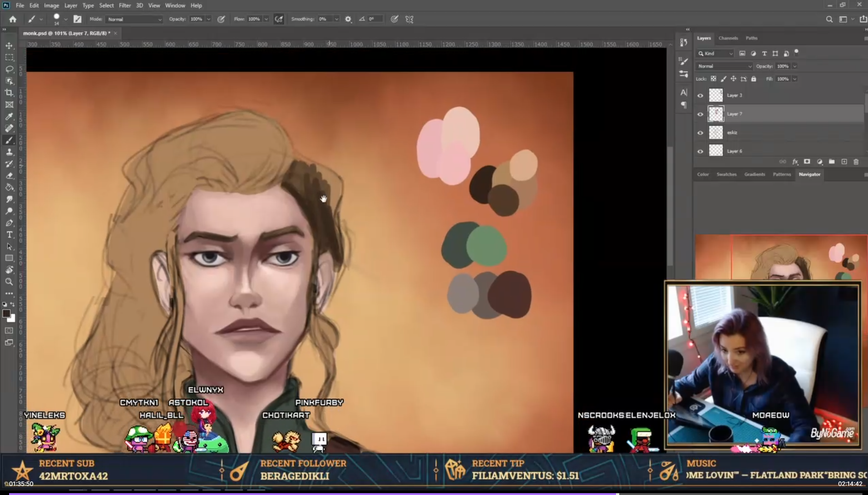
Task: Hide Layer 6 with eye icon
Action: tap(700, 152)
